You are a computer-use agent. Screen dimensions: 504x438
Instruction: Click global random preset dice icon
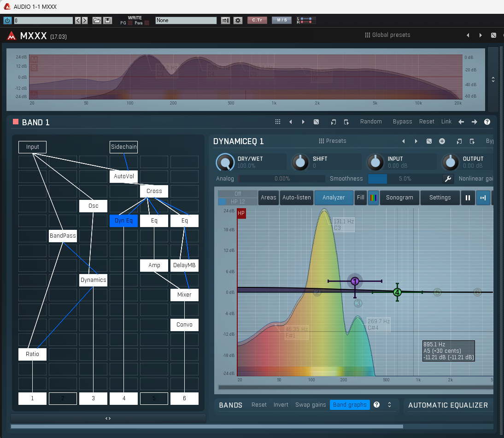[x=493, y=35]
